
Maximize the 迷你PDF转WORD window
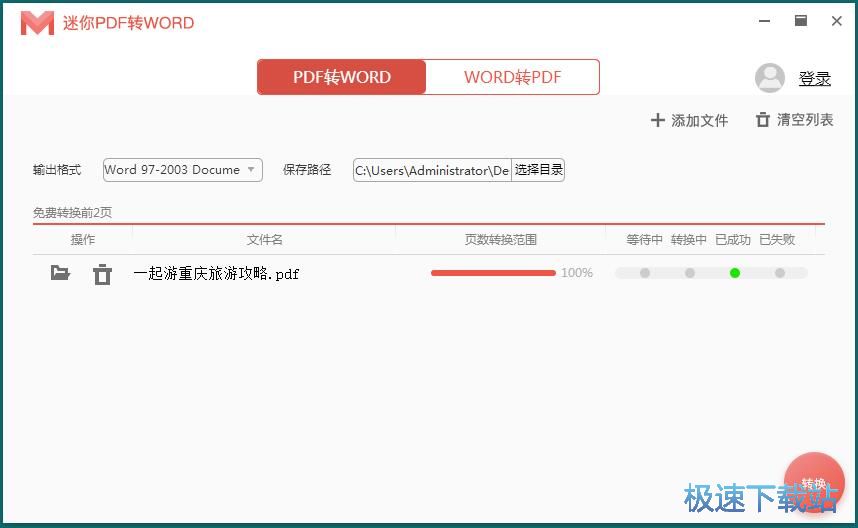pyautogui.click(x=801, y=21)
